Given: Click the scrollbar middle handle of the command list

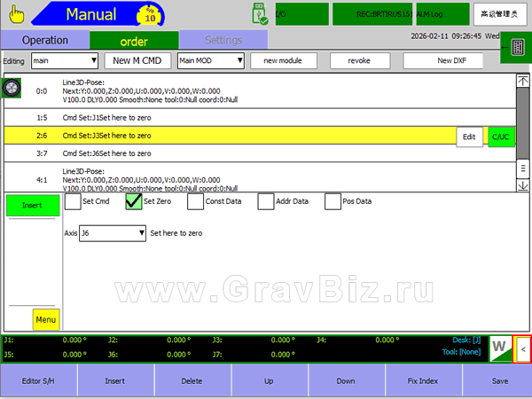Looking at the screenshot, I should pos(522,168).
